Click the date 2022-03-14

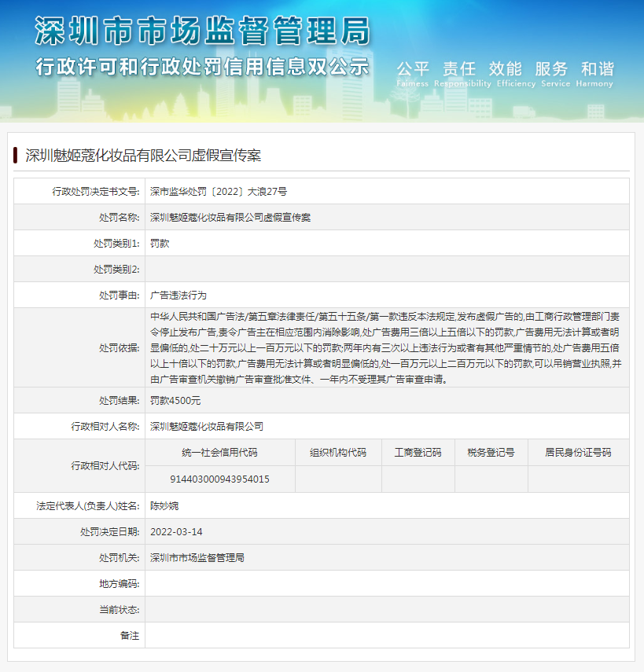(x=176, y=532)
